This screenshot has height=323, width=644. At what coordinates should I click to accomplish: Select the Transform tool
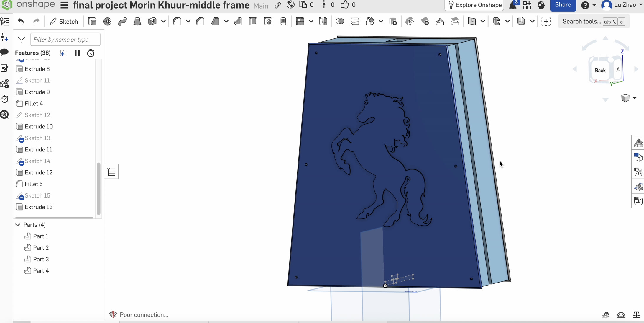coord(370,21)
